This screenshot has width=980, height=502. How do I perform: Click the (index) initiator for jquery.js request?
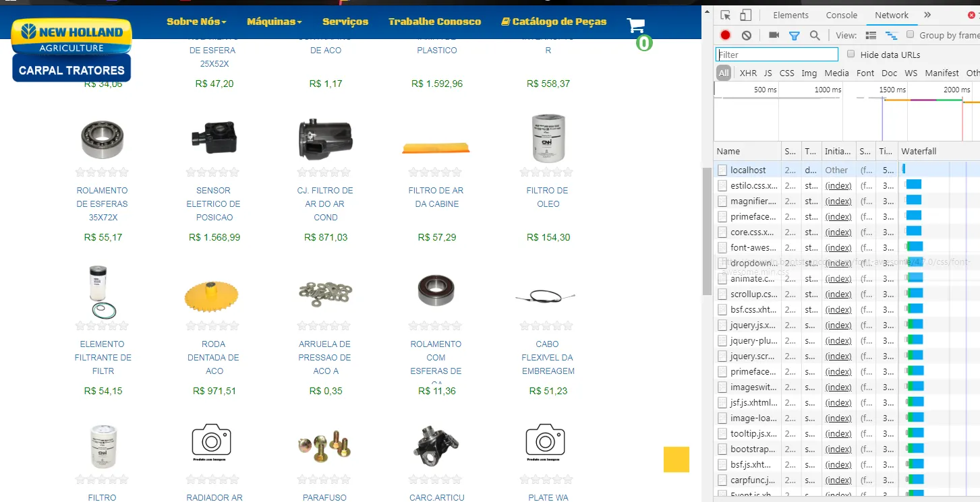(838, 325)
